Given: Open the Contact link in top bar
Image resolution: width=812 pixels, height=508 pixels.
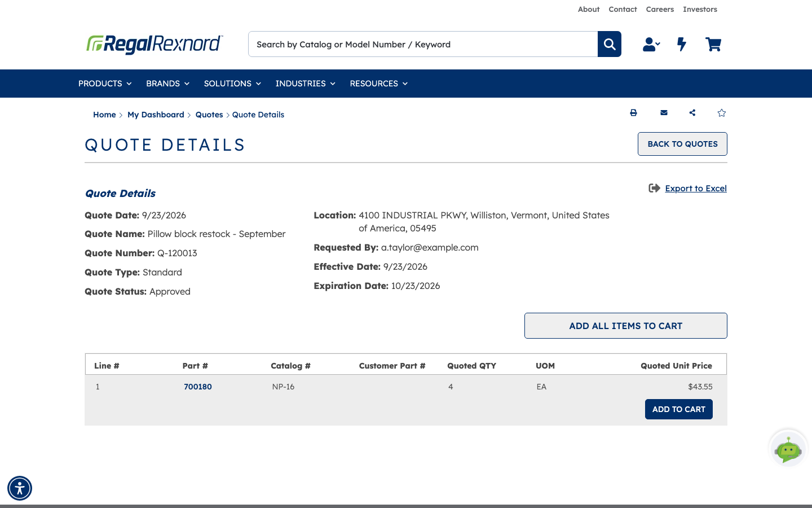Looking at the screenshot, I should 623,9.
